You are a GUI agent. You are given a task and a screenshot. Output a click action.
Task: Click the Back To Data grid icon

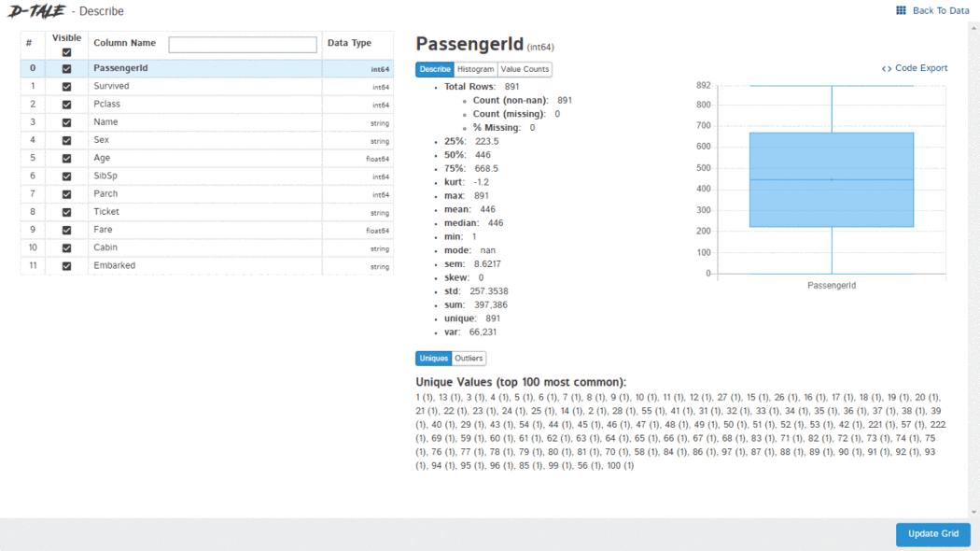click(901, 10)
